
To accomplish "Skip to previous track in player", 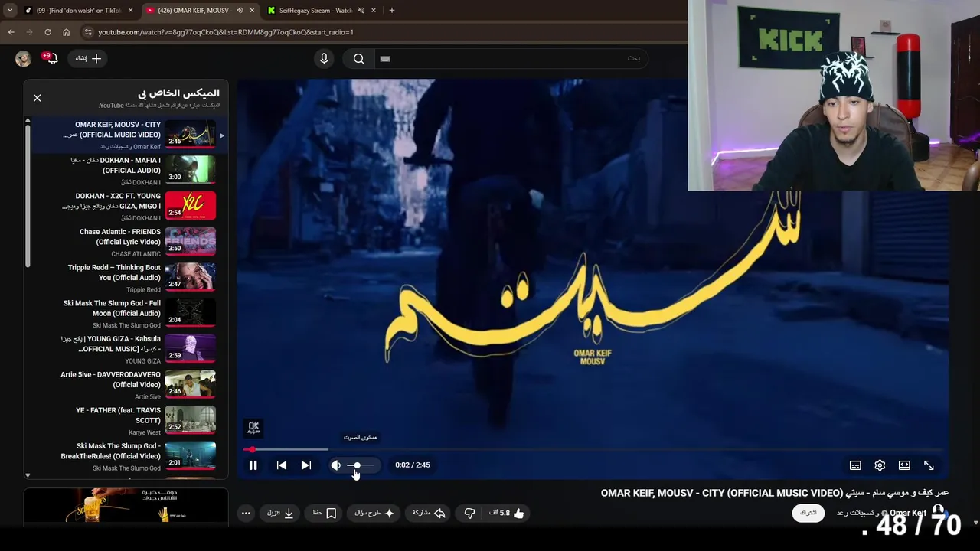I will 282,465.
